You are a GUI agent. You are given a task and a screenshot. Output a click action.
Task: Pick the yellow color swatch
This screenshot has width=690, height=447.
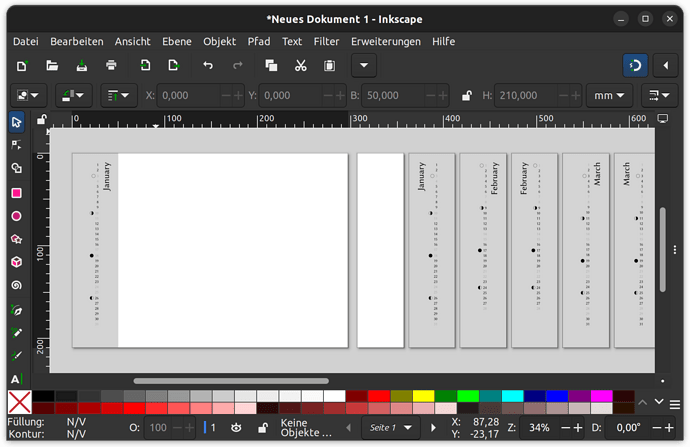[x=422, y=396]
